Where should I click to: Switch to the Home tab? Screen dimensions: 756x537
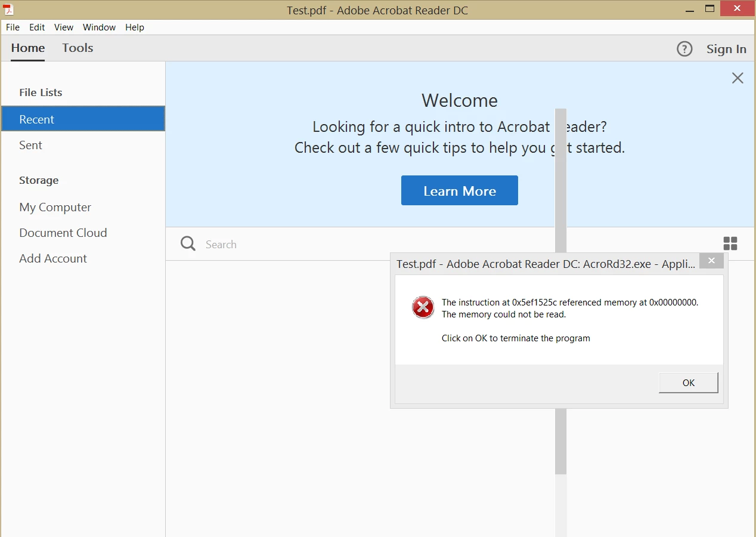(28, 48)
